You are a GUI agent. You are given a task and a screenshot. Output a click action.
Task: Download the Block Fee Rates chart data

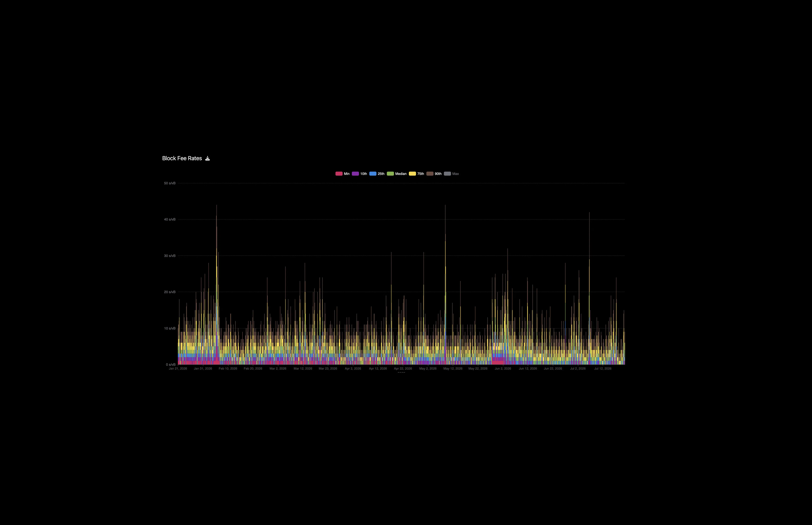click(208, 158)
